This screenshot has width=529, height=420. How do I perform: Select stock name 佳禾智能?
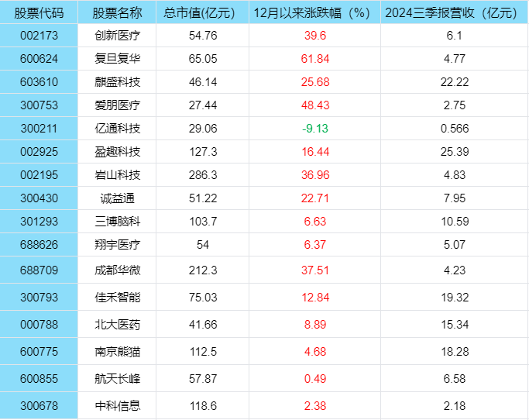[117, 298]
